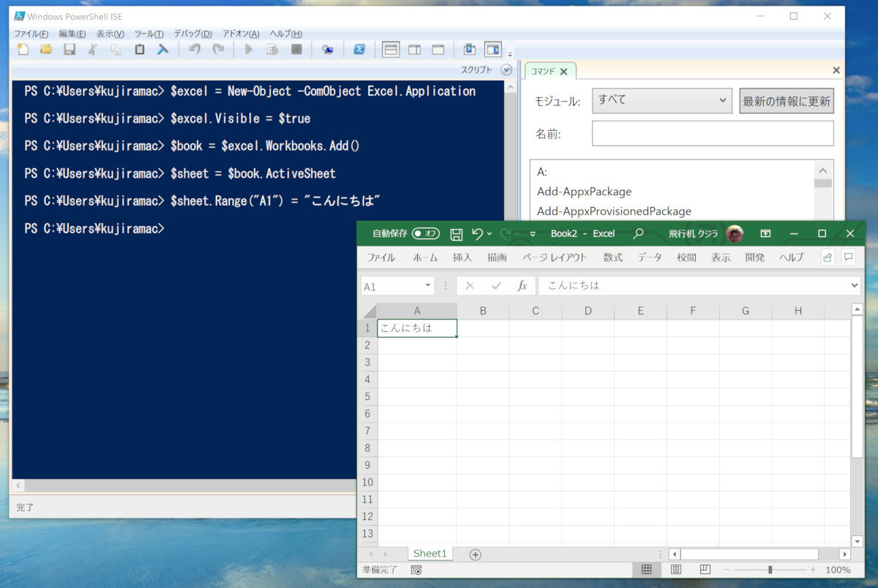The image size is (878, 588).
Task: Select Add-AppxPackage in the command list
Action: click(x=584, y=192)
